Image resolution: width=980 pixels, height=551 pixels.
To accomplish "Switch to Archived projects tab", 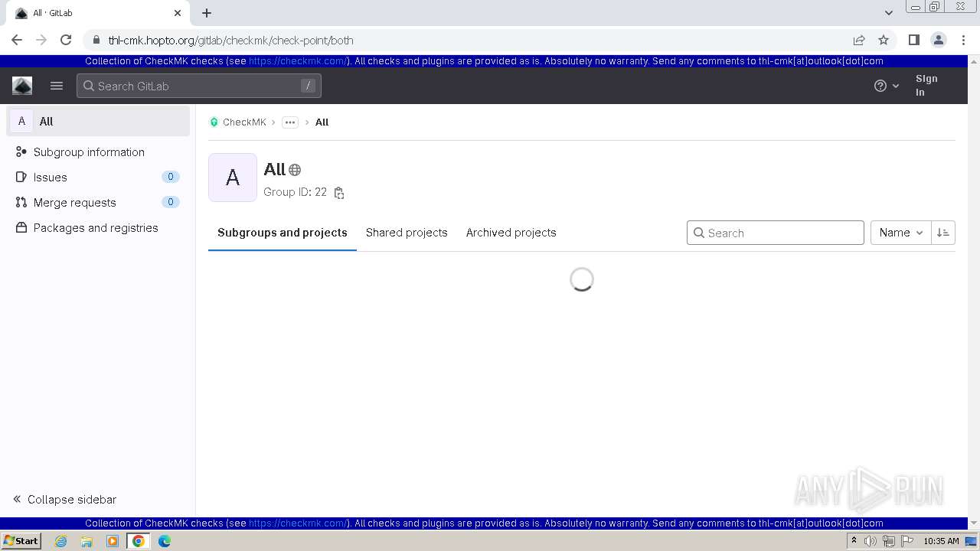I will (511, 233).
